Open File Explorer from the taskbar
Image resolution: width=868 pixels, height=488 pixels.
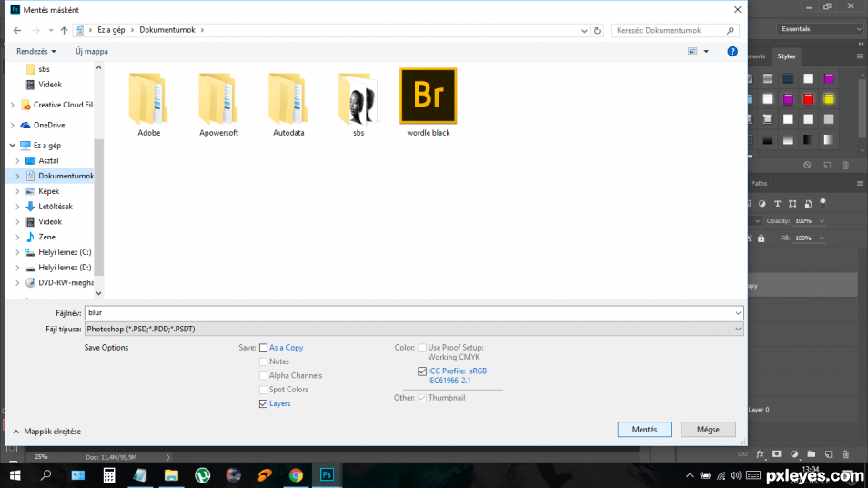coord(171,475)
